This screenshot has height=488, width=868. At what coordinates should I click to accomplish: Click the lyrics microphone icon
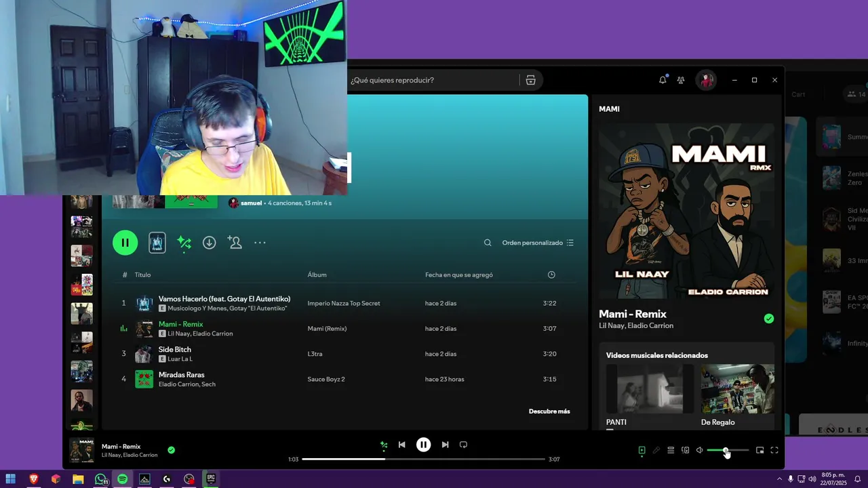(656, 450)
